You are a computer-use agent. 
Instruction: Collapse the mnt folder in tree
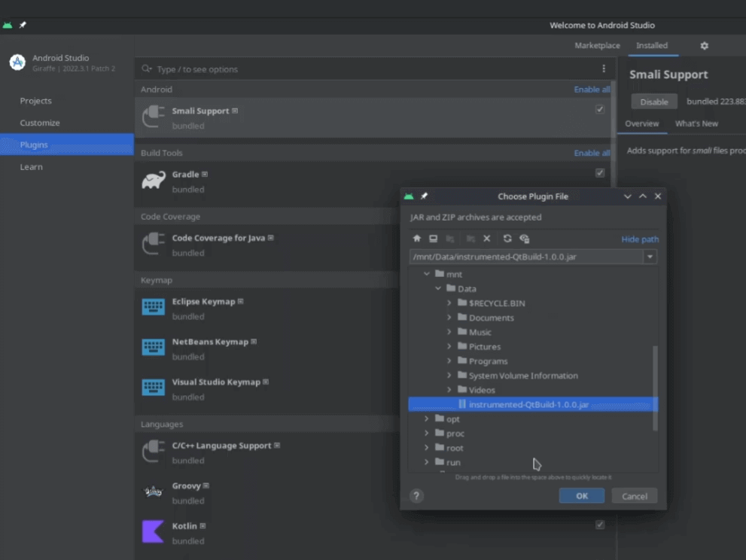coord(427,274)
